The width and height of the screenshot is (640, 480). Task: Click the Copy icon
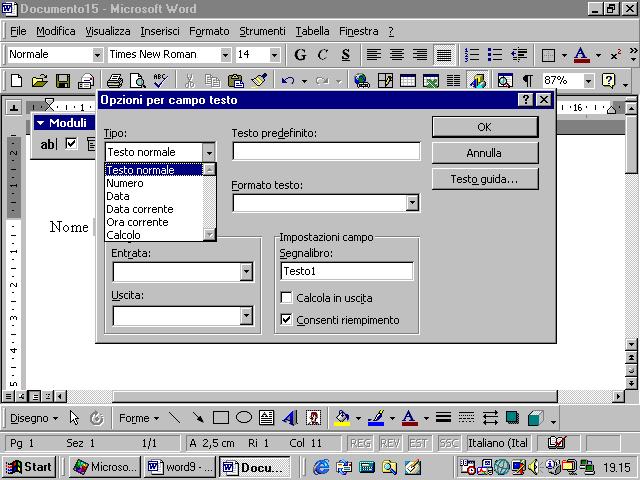[212, 81]
